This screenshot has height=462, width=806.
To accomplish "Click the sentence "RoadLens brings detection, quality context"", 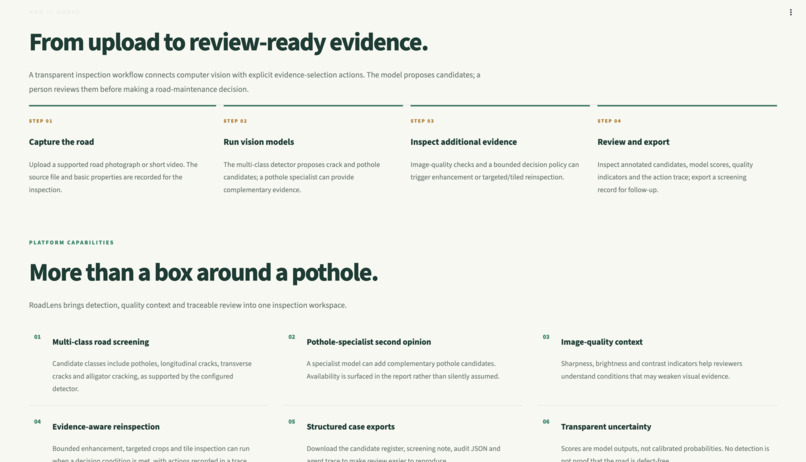I will [x=188, y=305].
